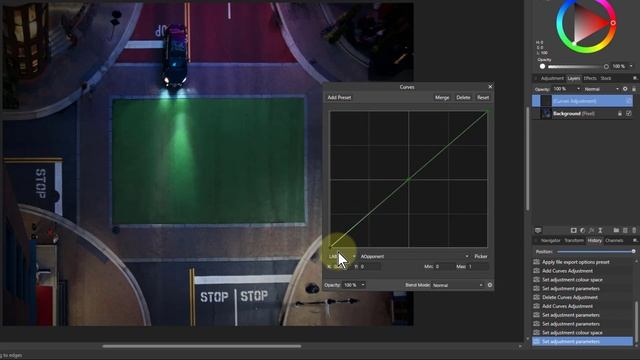
Task: Click the History Position slider
Action: pos(595,251)
